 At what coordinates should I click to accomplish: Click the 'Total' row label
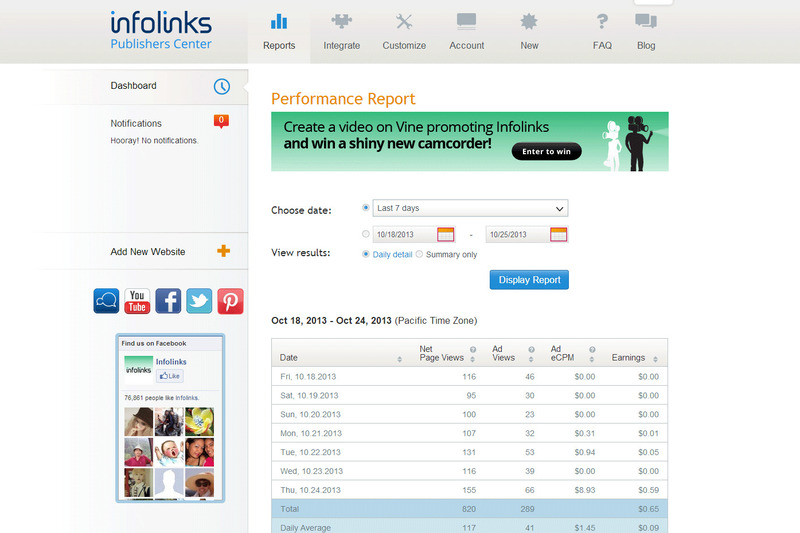click(289, 509)
